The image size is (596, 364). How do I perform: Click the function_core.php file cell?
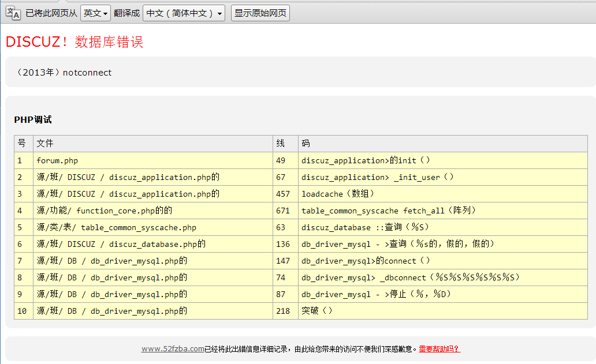click(x=153, y=211)
